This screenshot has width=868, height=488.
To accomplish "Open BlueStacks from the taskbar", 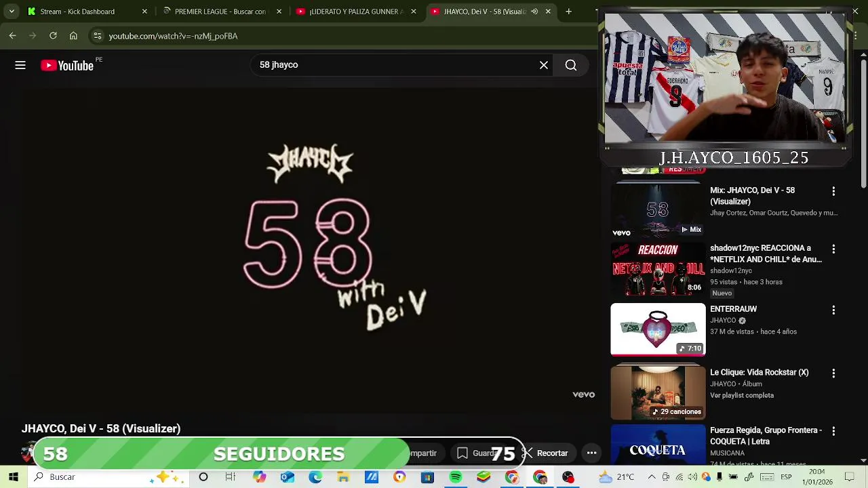I will pyautogui.click(x=483, y=477).
